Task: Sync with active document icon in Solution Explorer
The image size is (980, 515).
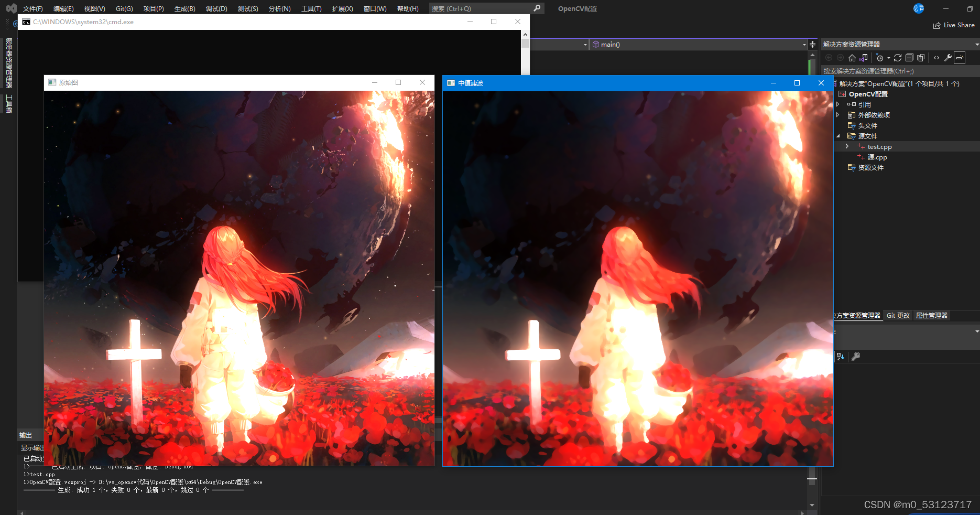Action: (x=898, y=58)
